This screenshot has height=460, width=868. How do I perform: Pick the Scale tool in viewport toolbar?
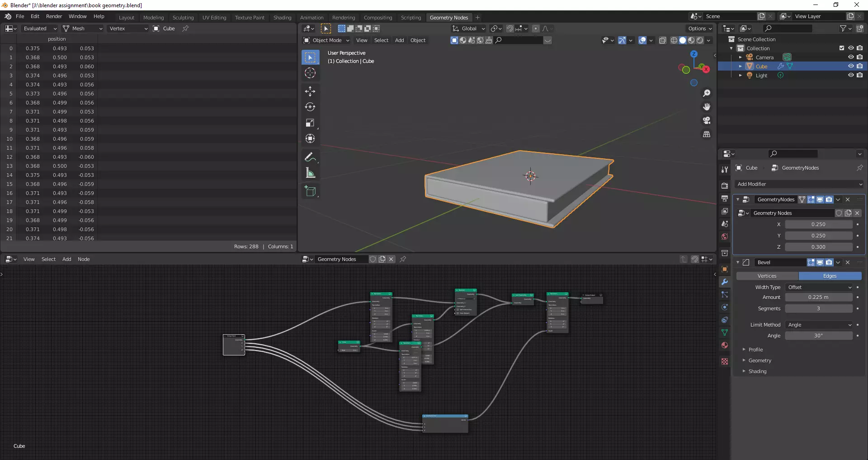(x=310, y=123)
